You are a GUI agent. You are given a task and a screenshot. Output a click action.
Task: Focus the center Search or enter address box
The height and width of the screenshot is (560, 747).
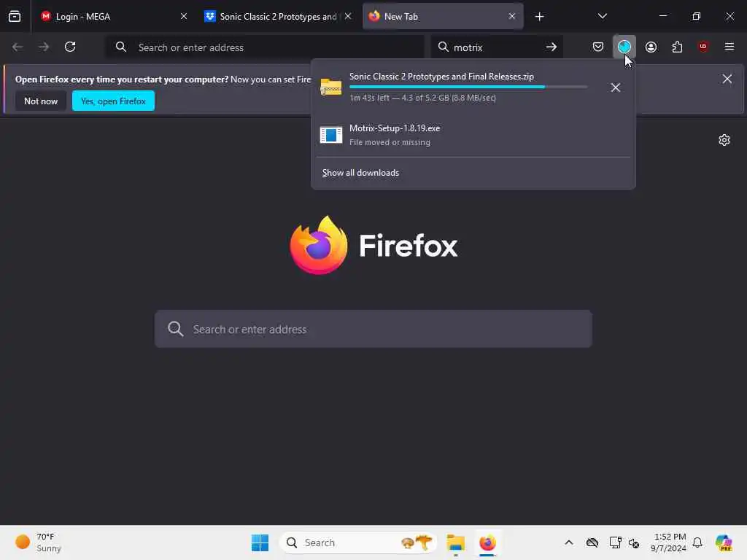coord(373,329)
